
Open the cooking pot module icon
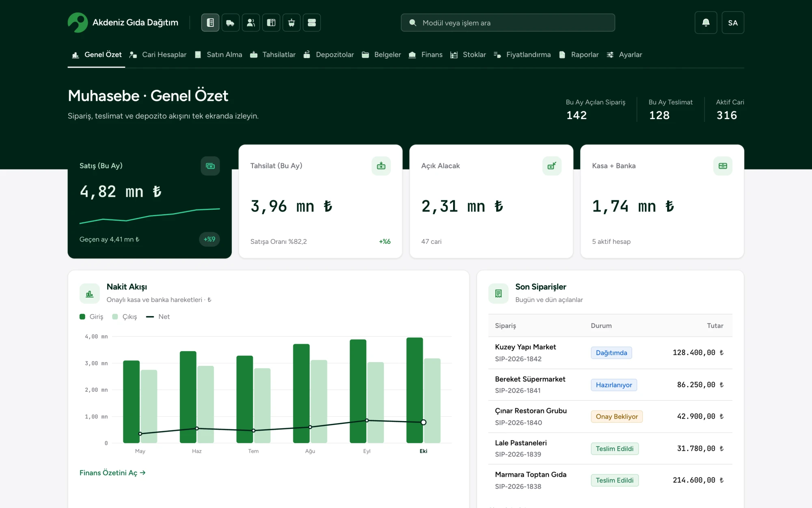point(292,23)
